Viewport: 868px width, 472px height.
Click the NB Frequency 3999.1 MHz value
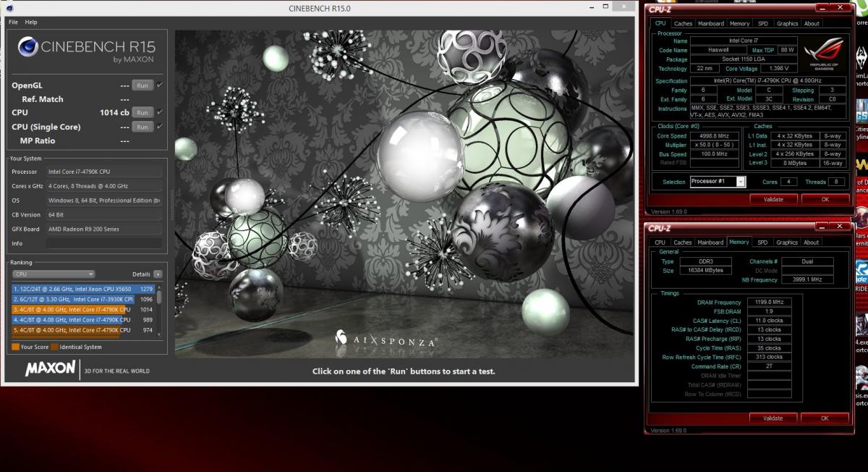(807, 279)
